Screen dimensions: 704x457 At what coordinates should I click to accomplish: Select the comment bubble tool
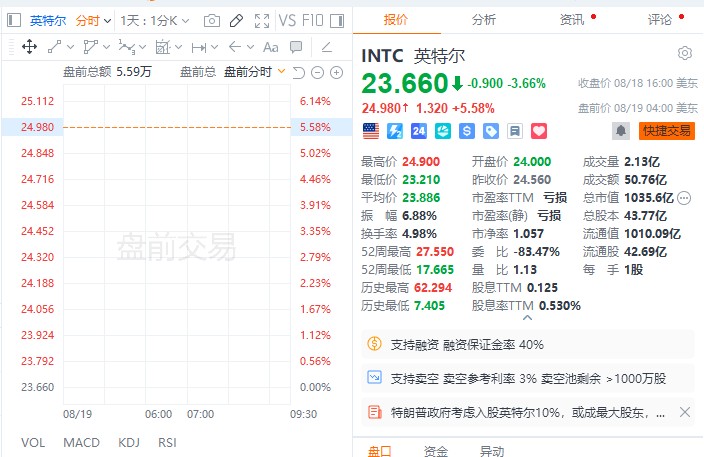[296, 47]
